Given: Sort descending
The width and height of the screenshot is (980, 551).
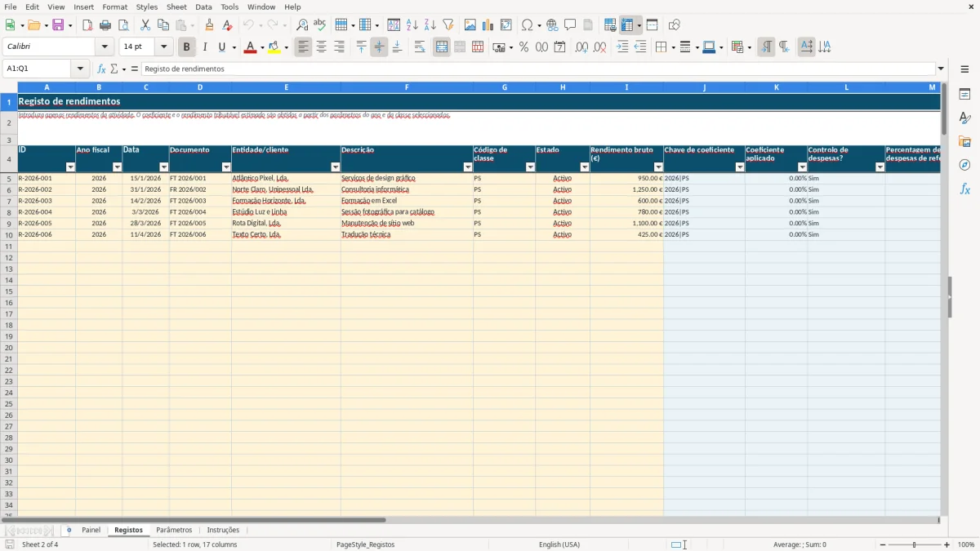Looking at the screenshot, I should [x=430, y=25].
